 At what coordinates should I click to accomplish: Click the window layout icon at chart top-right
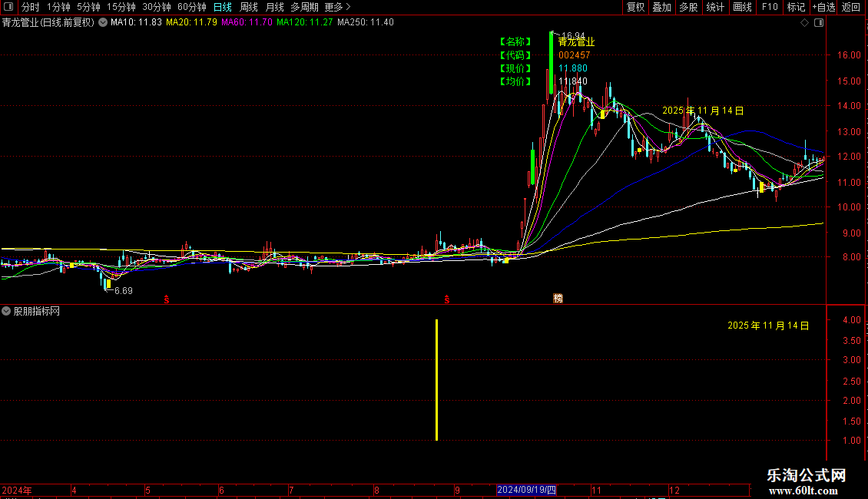[819, 23]
